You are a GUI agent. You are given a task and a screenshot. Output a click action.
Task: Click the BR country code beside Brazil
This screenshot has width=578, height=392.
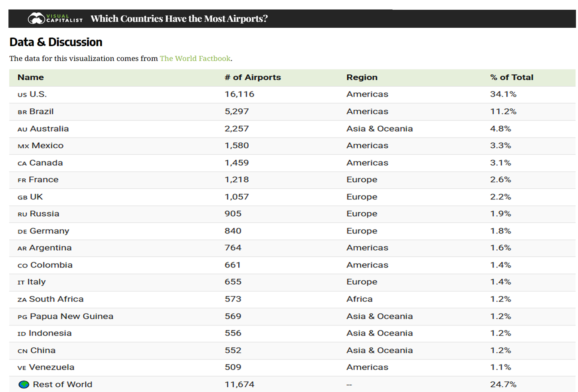click(22, 112)
